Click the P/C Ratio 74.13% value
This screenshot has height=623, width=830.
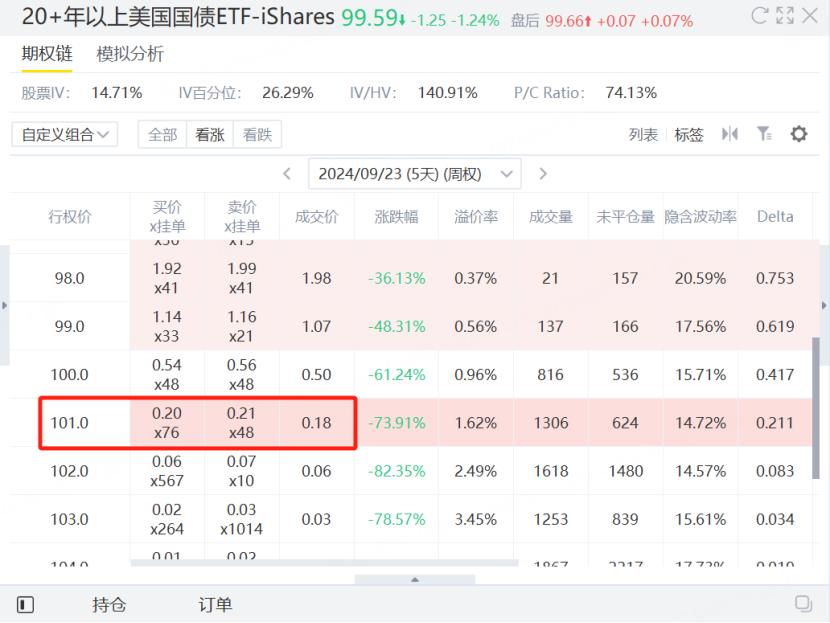tap(631, 93)
